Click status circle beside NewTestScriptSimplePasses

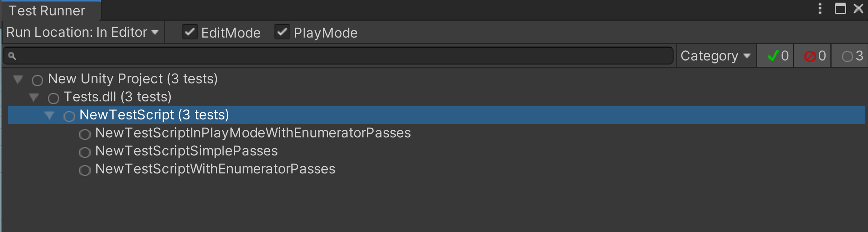coord(85,152)
